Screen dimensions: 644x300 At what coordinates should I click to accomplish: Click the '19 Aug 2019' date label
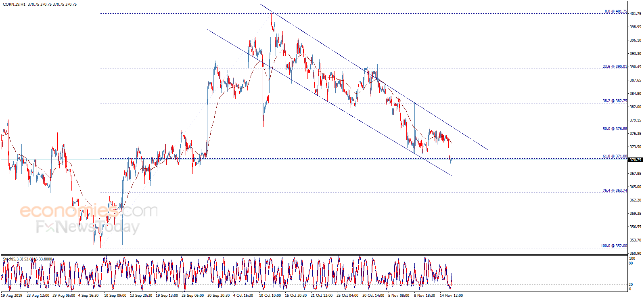[12, 296]
